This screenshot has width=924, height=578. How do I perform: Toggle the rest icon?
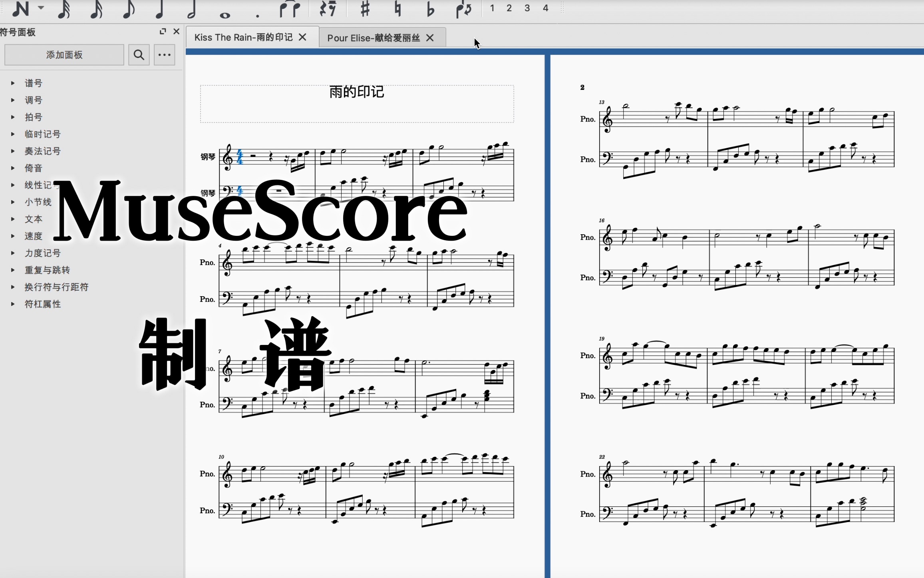pyautogui.click(x=328, y=9)
